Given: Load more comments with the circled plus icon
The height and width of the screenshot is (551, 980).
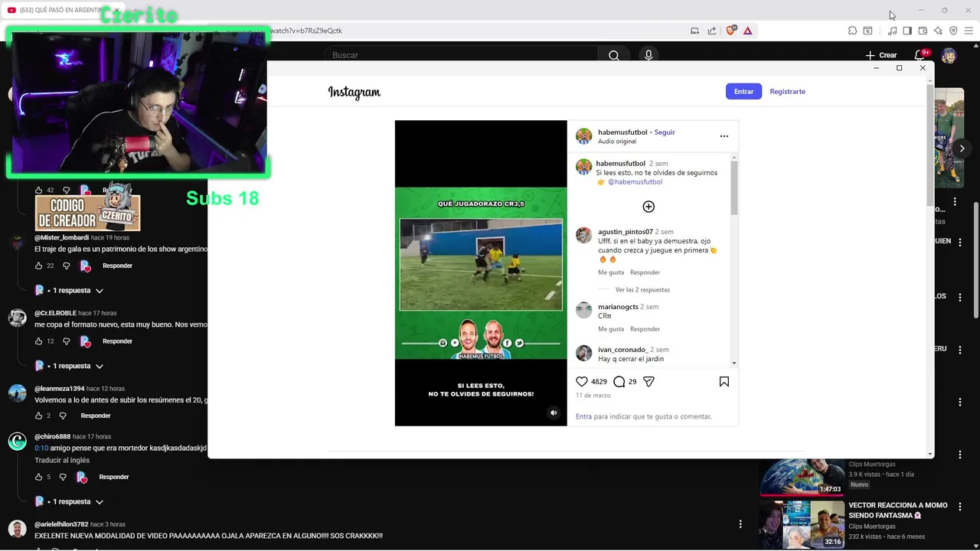Looking at the screenshot, I should (648, 207).
